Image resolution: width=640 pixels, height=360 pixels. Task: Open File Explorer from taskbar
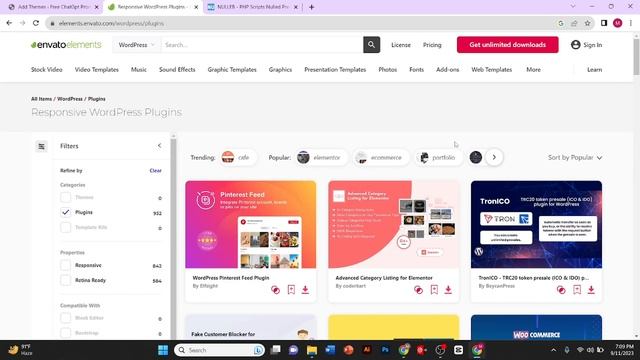(x=312, y=350)
